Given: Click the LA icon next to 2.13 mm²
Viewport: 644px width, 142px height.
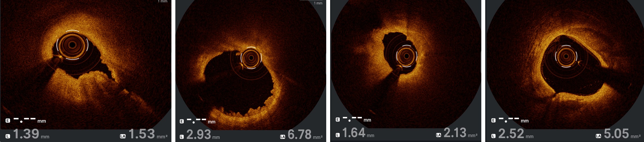Looking at the screenshot, I should (439, 135).
